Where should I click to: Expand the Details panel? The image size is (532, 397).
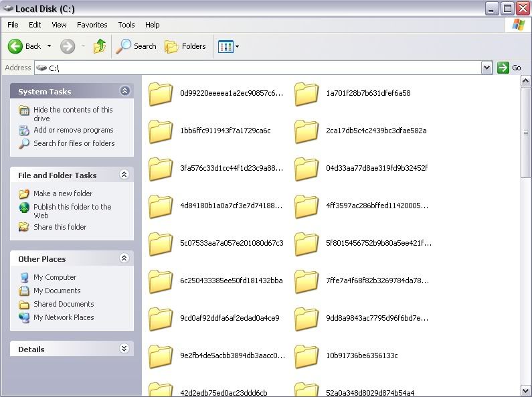pos(124,349)
